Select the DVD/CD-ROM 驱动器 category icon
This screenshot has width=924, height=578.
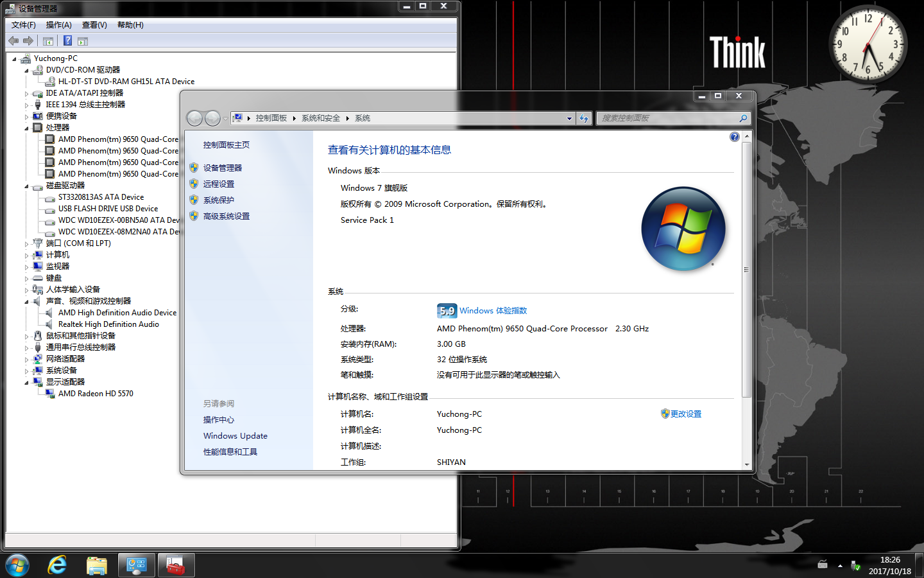pos(38,69)
